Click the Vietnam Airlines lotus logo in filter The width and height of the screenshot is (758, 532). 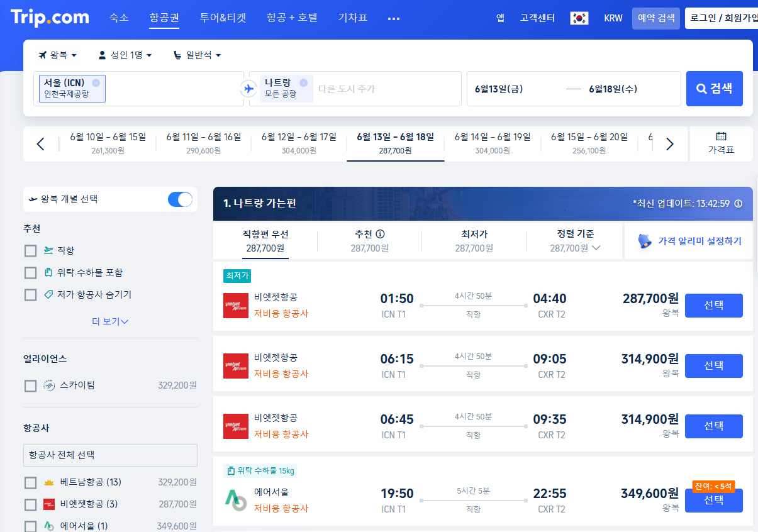(x=49, y=482)
